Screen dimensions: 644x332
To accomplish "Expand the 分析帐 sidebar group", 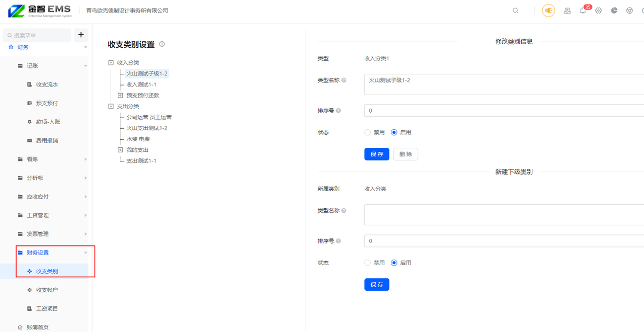I will pyautogui.click(x=86, y=178).
